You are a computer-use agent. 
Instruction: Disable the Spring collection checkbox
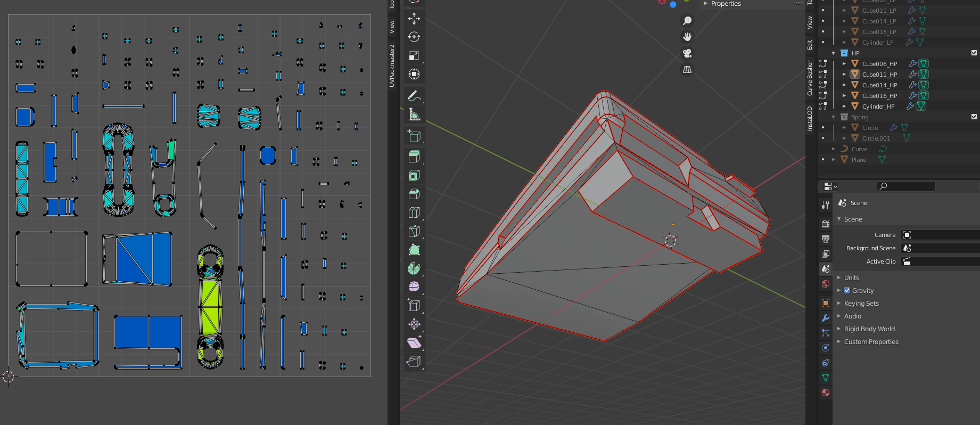point(974,117)
